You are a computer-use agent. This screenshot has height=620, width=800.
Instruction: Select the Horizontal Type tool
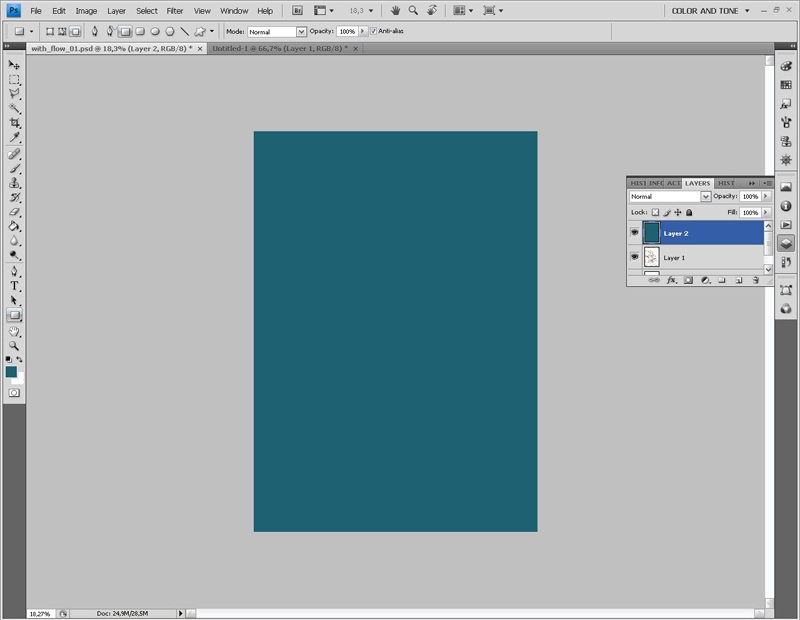14,285
